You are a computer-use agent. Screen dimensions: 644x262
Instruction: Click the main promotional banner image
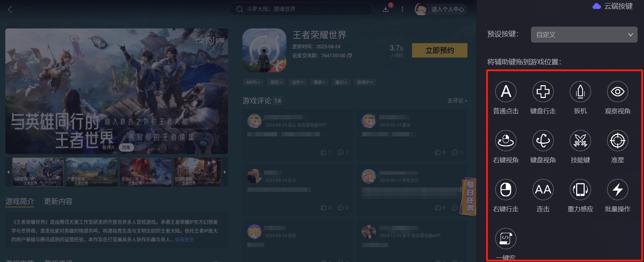[117, 91]
